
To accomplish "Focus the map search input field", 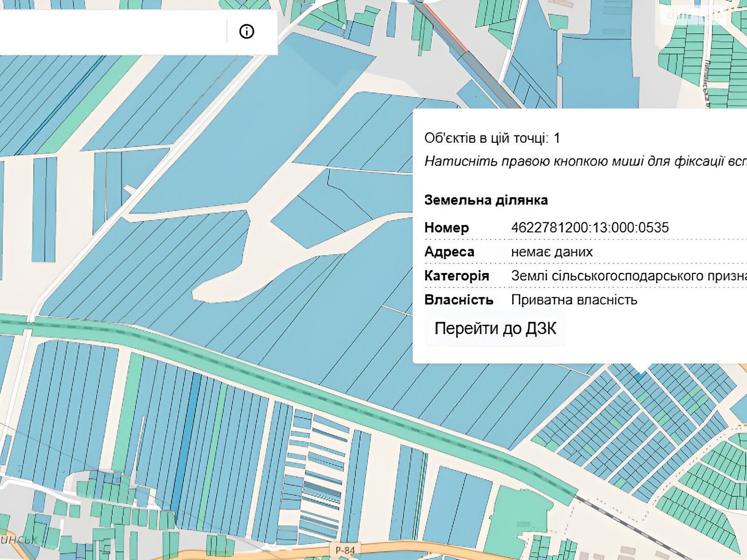I will coord(112,32).
